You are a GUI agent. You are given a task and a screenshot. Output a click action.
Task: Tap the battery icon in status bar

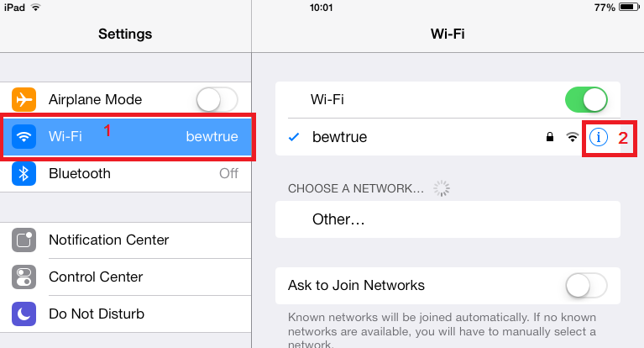click(629, 7)
